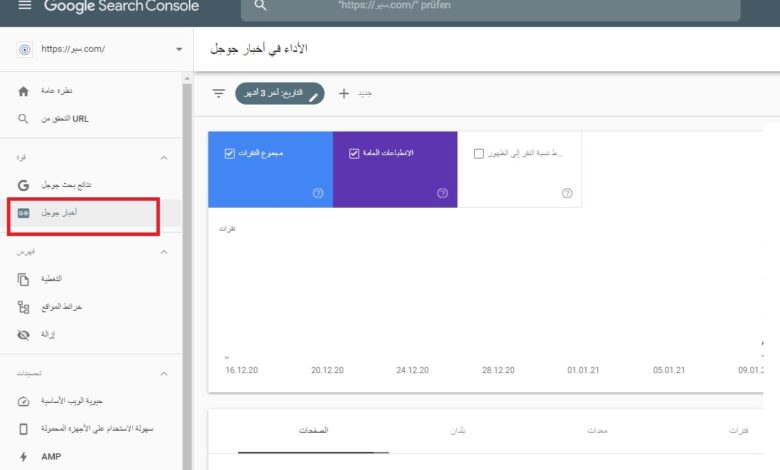Click the Overview home icon
Viewport: 780px width, 470px height.
tap(23, 91)
